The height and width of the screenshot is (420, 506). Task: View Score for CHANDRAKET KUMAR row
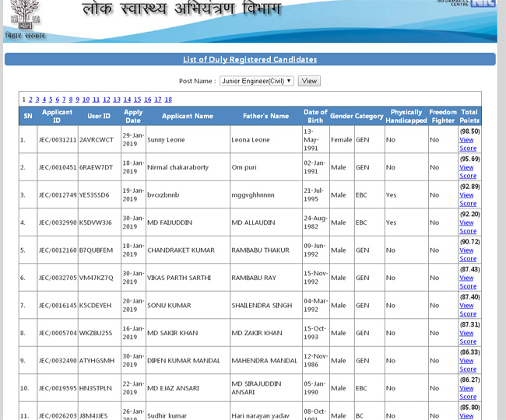[468, 254]
